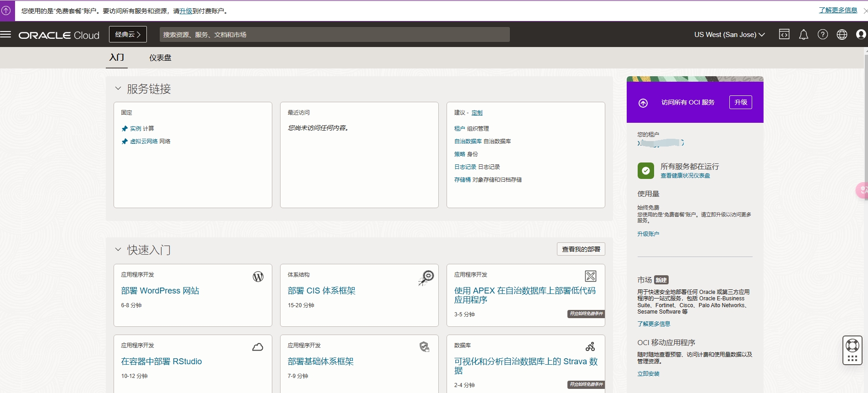Open the Cloud Shell developer tools icon
Image resolution: width=868 pixels, height=393 pixels.
tap(784, 35)
